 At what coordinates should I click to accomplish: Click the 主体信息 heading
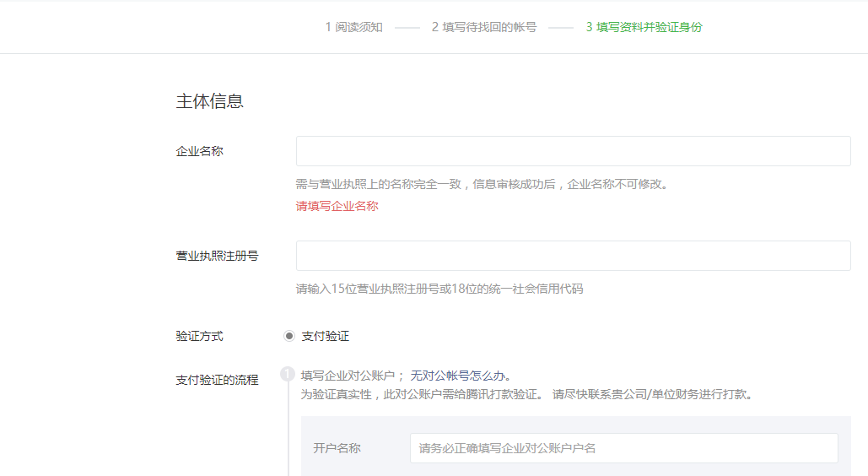click(210, 100)
